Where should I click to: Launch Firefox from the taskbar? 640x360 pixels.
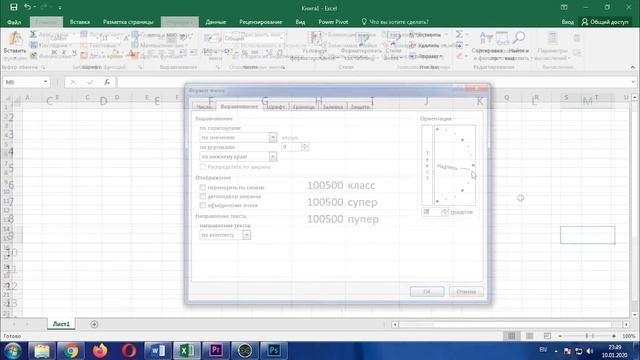(100, 351)
